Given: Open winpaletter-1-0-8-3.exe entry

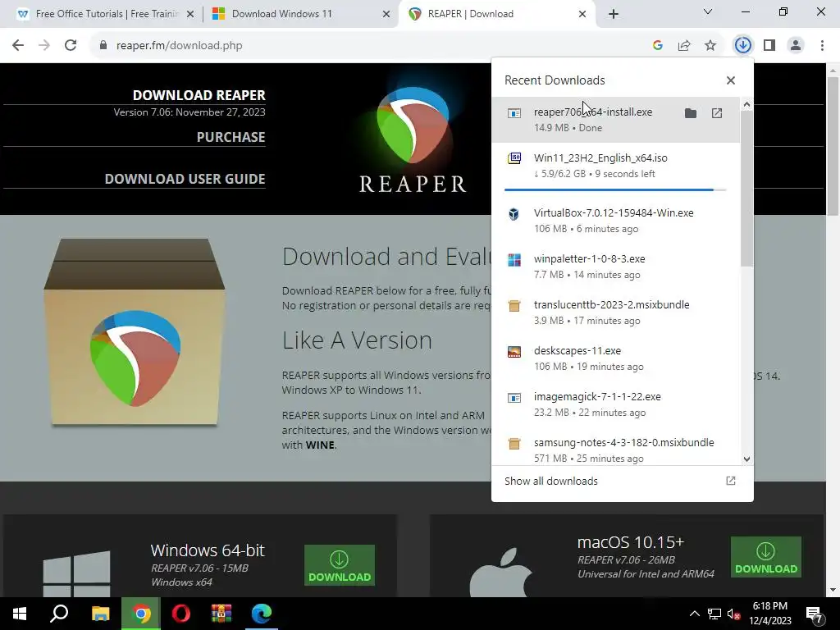Looking at the screenshot, I should click(615, 267).
